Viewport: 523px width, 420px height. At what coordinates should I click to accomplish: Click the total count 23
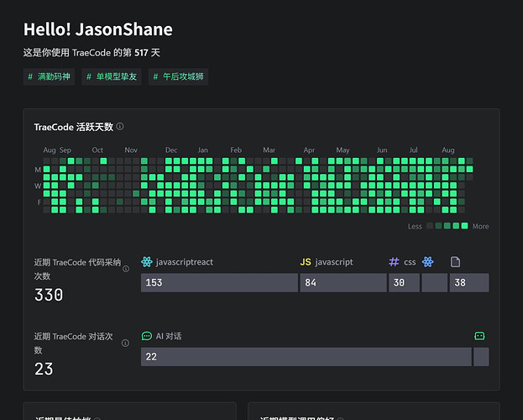44,369
